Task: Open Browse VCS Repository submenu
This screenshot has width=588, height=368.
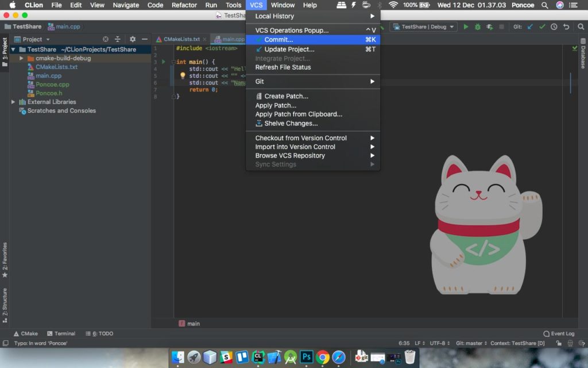Action: point(313,155)
